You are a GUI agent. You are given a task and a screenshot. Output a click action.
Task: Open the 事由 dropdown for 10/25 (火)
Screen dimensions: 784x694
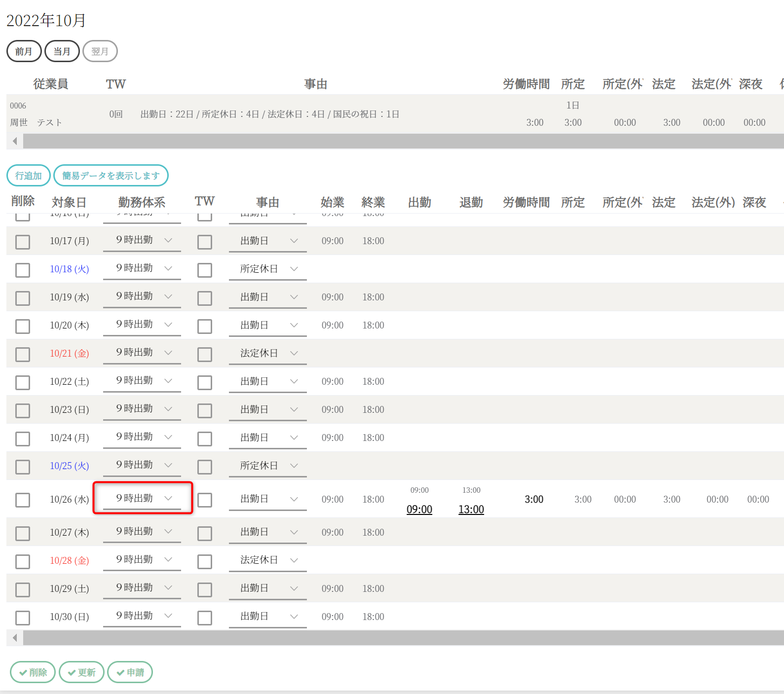pyautogui.click(x=267, y=466)
